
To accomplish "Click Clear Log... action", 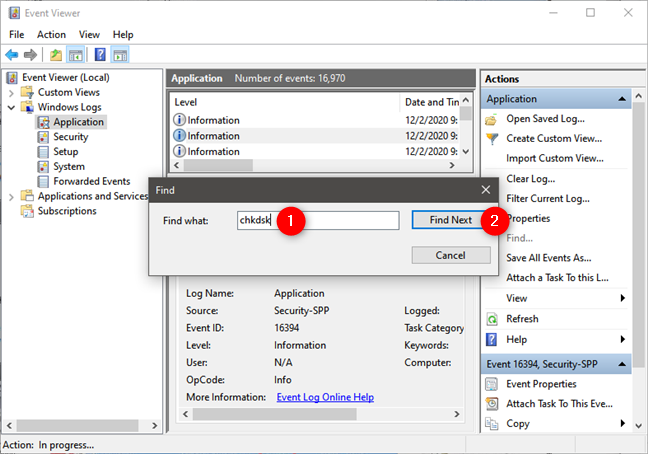I will (x=531, y=179).
